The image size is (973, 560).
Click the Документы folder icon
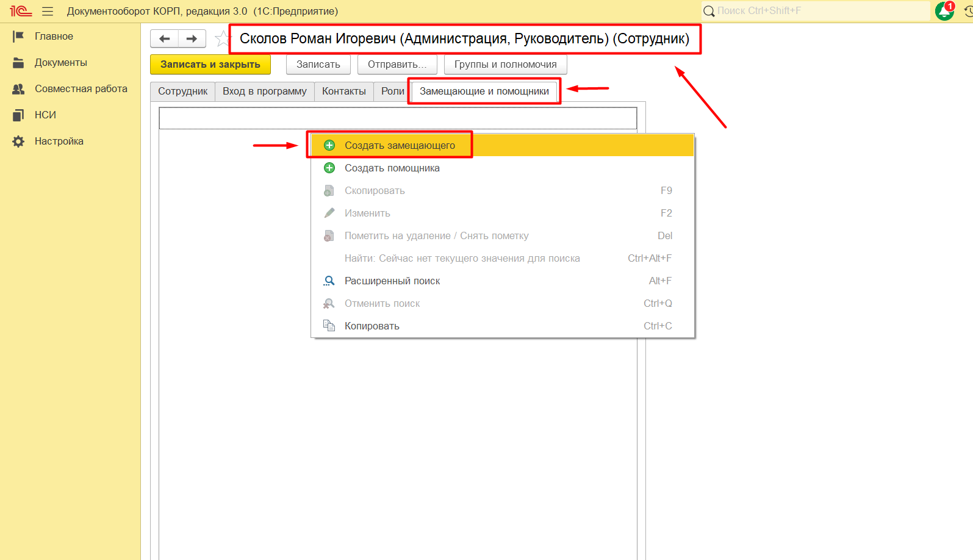18,63
